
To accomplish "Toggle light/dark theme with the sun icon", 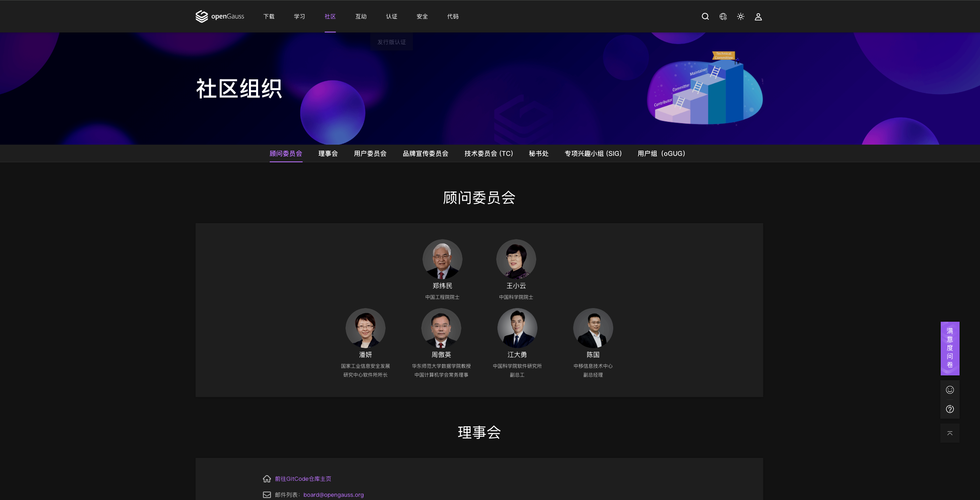I will tap(740, 16).
